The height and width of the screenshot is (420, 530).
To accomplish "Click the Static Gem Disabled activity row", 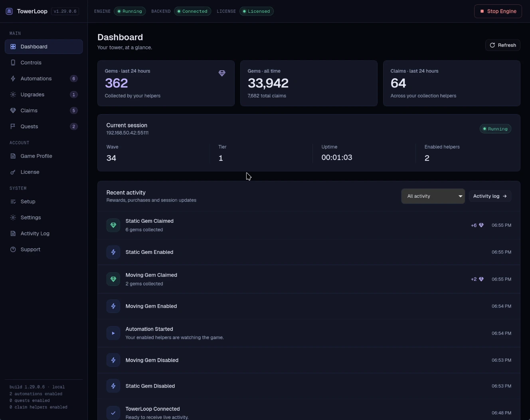I will pos(309,386).
